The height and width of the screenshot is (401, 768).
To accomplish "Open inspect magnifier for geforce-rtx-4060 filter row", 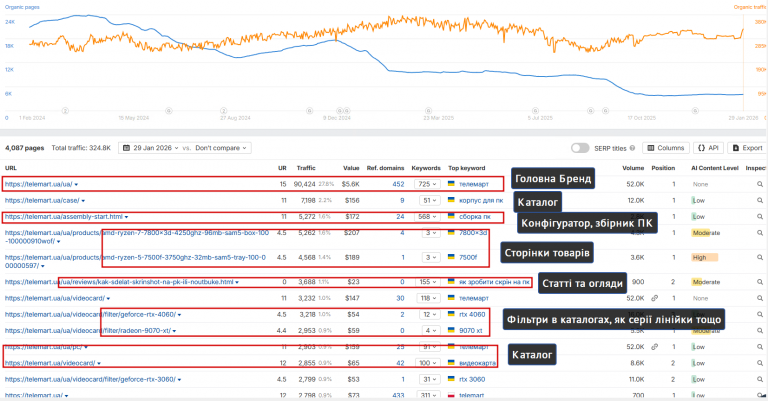I will 760,314.
